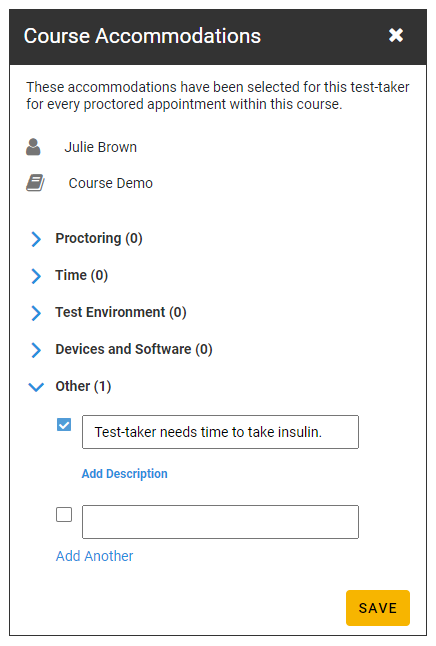Collapse the Other section chevron
This screenshot has width=436, height=646.
pos(36,387)
